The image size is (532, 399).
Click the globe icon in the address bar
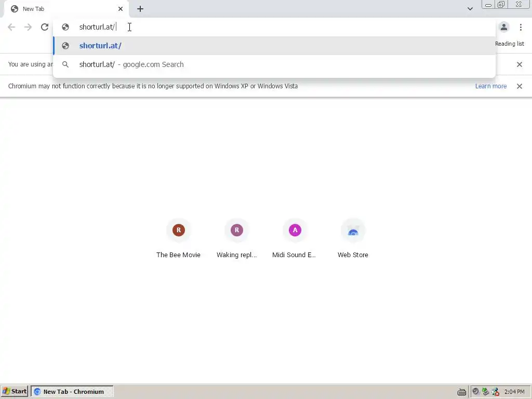(x=65, y=27)
